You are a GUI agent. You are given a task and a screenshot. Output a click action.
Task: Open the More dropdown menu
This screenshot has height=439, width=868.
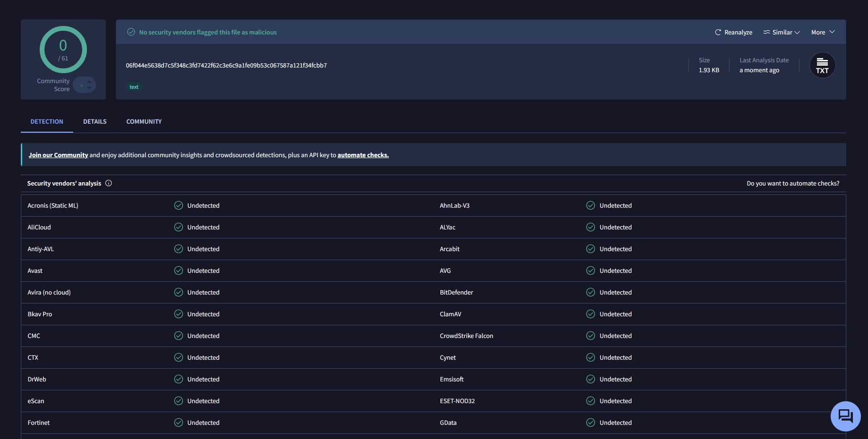[823, 32]
